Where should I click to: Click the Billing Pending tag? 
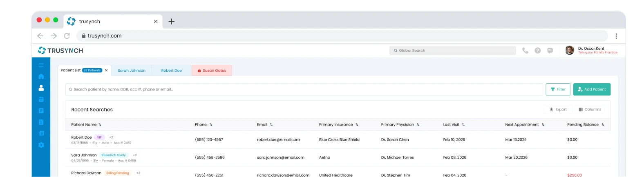[x=118, y=173]
